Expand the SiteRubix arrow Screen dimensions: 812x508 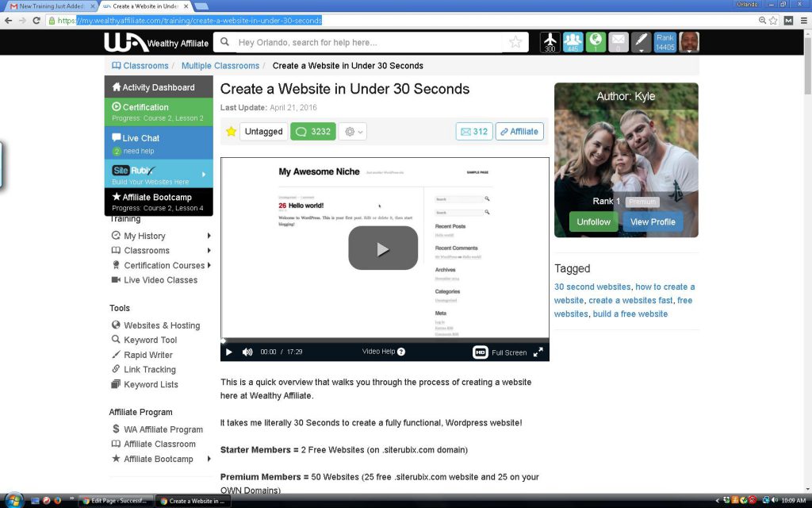pos(204,174)
